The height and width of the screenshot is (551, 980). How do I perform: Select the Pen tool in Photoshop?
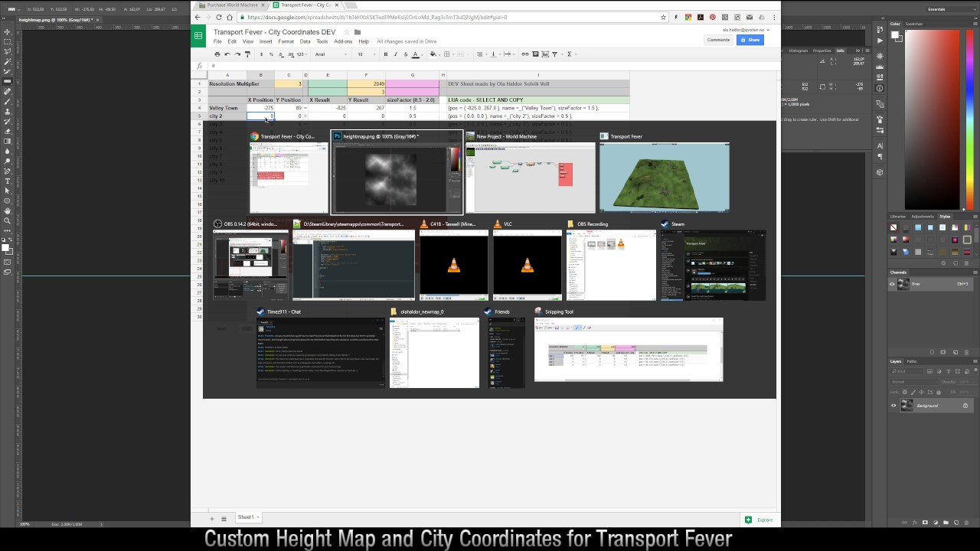point(8,171)
